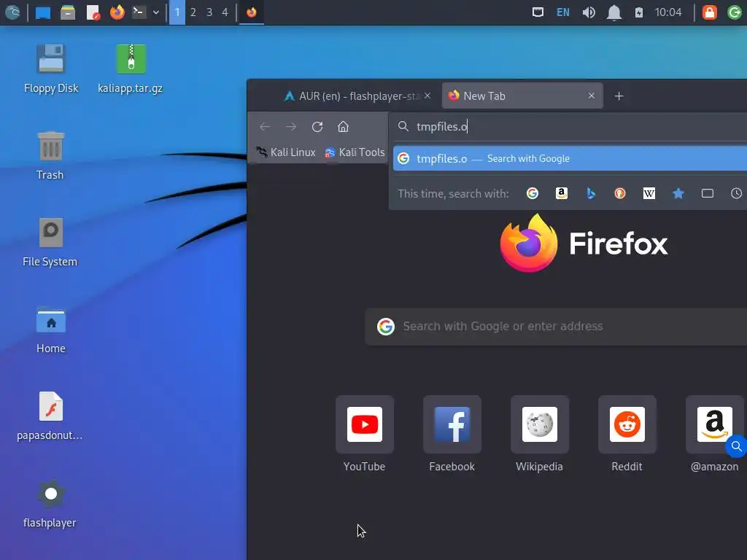Screen dimensions: 747x560
Task: Open the EN keyboard layout indicator
Action: click(x=562, y=12)
